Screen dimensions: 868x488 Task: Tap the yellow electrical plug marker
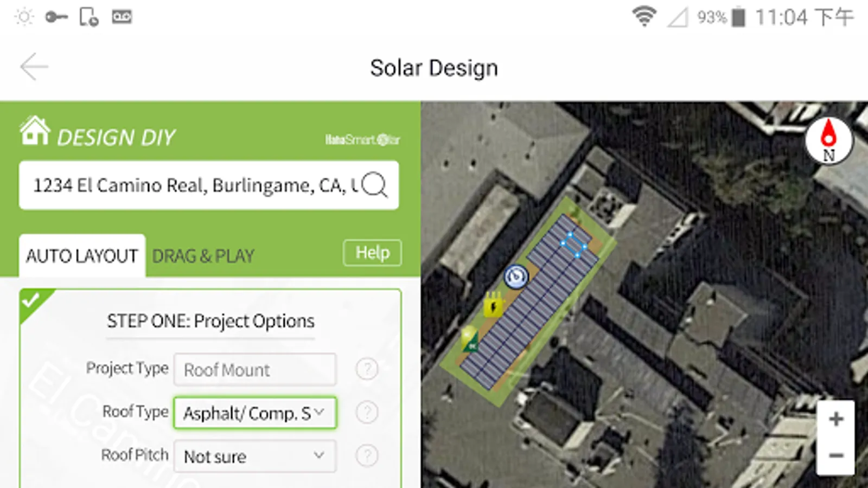coord(493,305)
